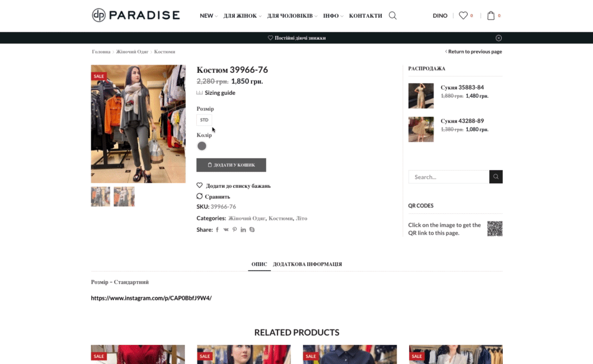Click the QR code image
This screenshot has height=364, width=593.
(495, 229)
